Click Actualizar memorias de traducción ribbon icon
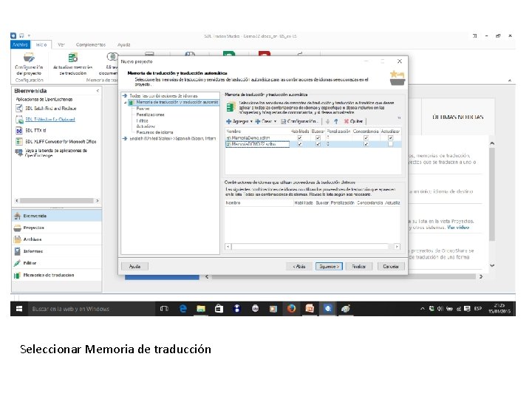Image resolution: width=532 pixels, height=399 pixels. tap(72, 64)
